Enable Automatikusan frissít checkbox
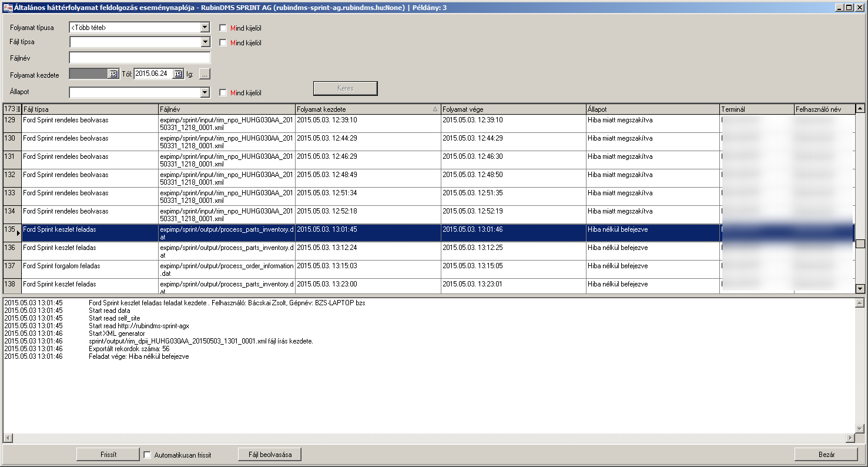Image resolution: width=868 pixels, height=467 pixels. (148, 455)
